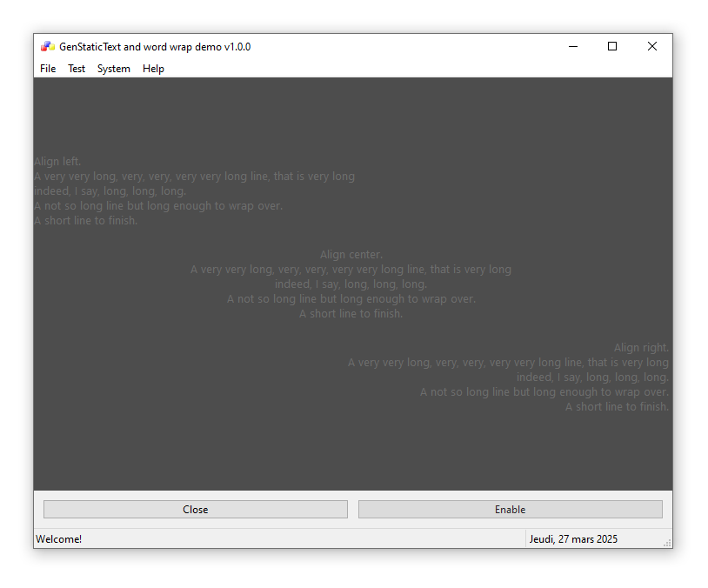The width and height of the screenshot is (708, 588).
Task: Click the "Align left." text label
Action: (57, 162)
